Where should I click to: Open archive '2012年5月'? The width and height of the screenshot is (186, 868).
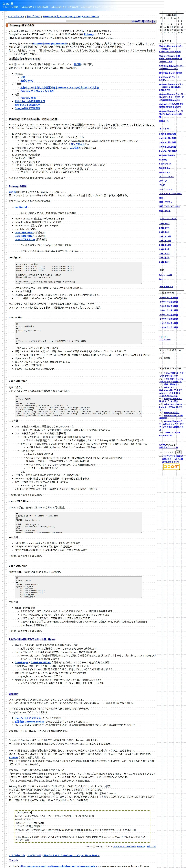(164, 262)
